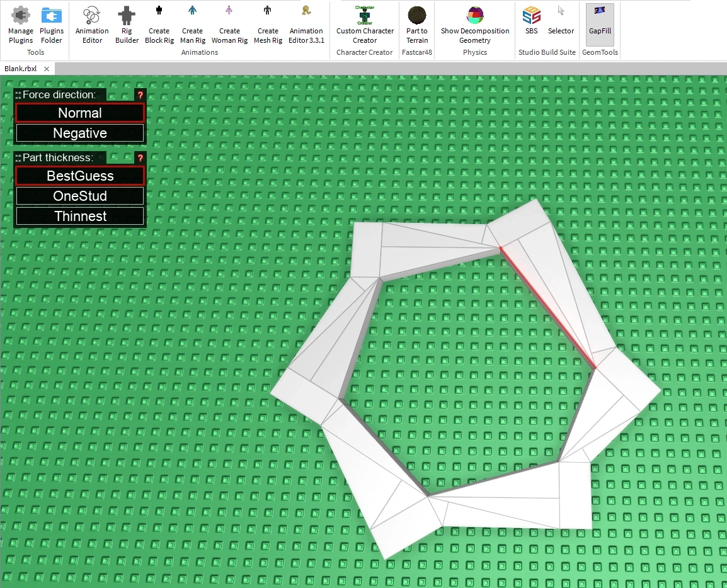The image size is (727, 588).
Task: Launch the Animation Editor plugin
Action: tap(92, 25)
